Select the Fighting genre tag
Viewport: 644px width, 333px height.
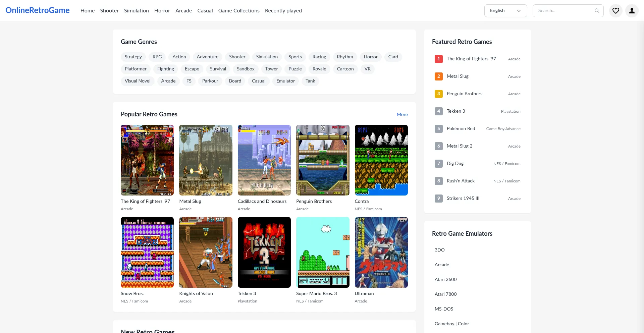[166, 69]
